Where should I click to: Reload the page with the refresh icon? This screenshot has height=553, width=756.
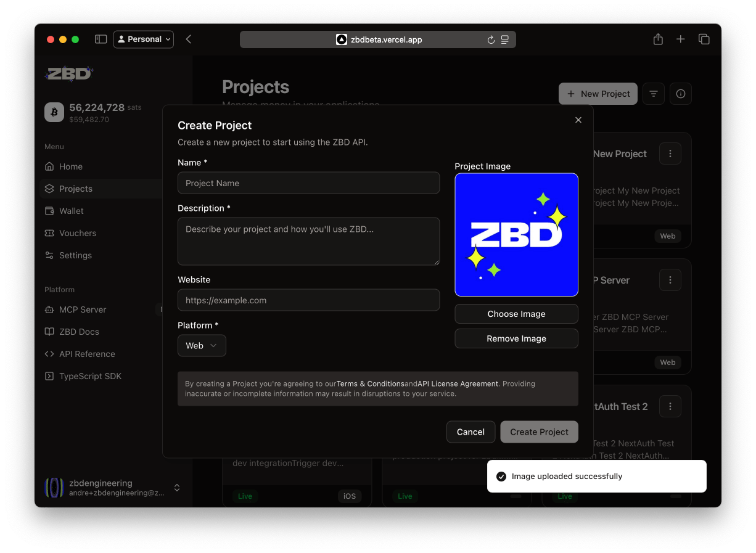click(x=491, y=39)
